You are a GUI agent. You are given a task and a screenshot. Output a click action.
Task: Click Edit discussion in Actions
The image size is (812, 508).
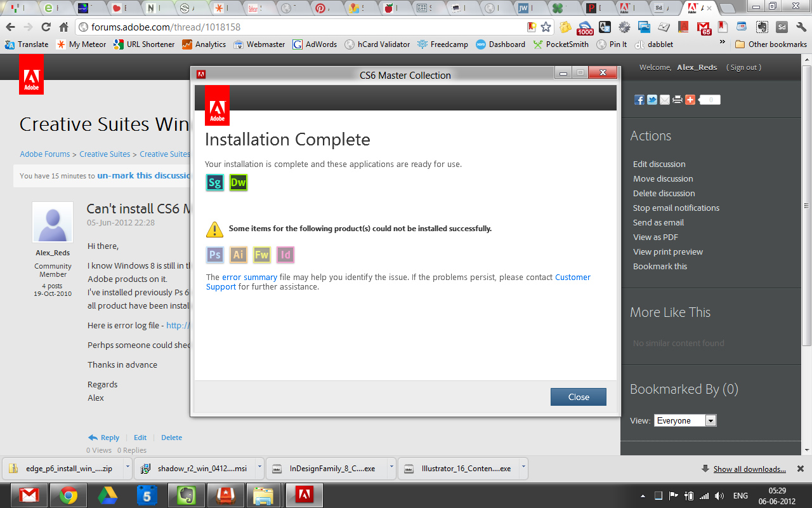(659, 164)
